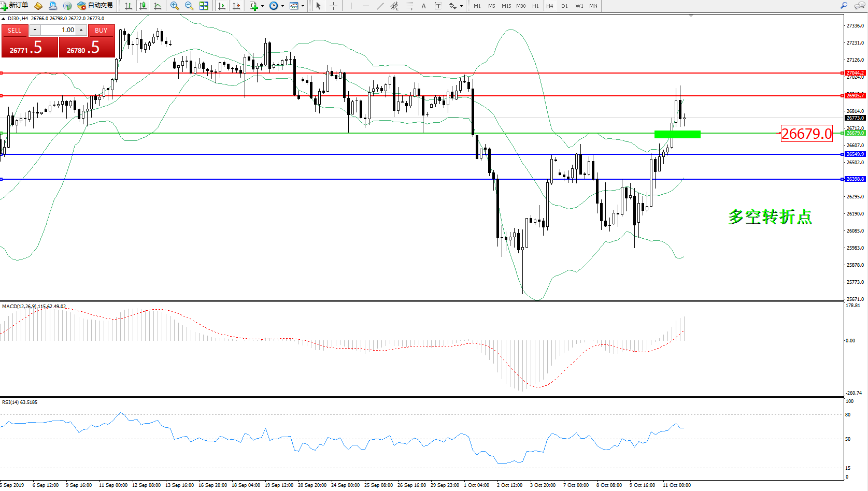Image resolution: width=868 pixels, height=491 pixels.
Task: Collapse the one-click trading panel arrow
Action: coord(3,19)
